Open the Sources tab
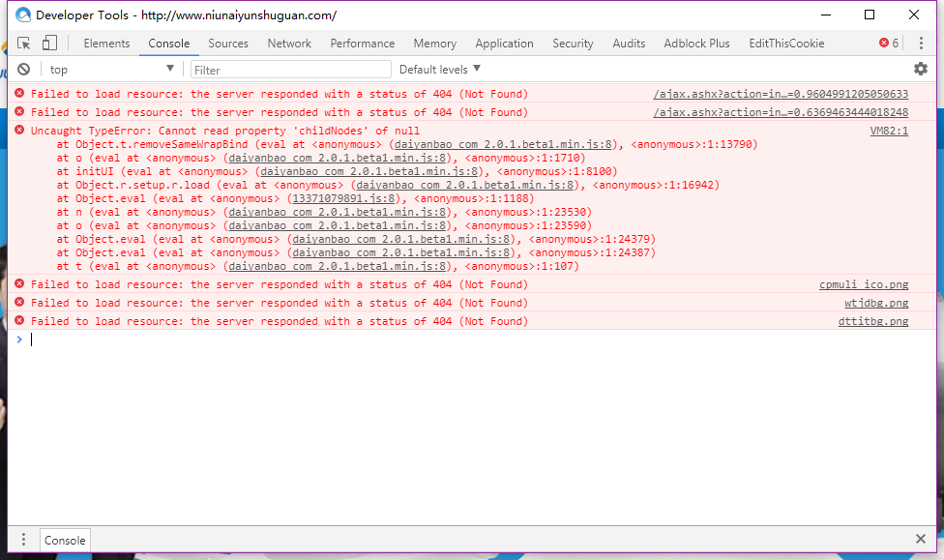This screenshot has width=944, height=560. click(228, 44)
